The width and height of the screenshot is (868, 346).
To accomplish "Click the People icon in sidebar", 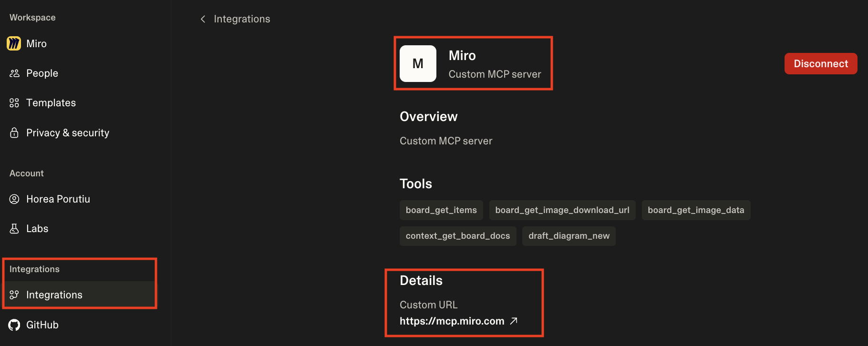I will [x=14, y=73].
